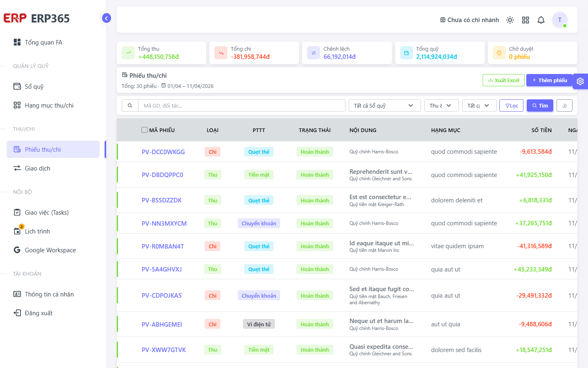Click the Lọc filter button
588x368 pixels.
[x=511, y=105]
